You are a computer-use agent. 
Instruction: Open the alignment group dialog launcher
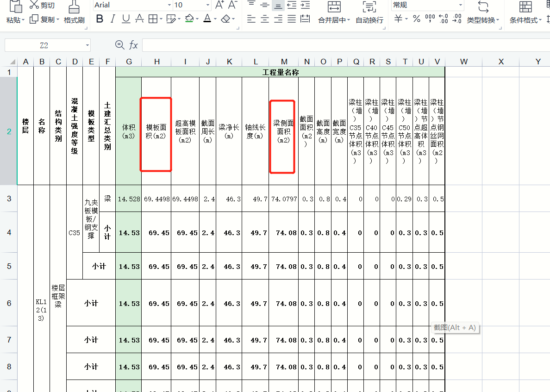[384, 28]
